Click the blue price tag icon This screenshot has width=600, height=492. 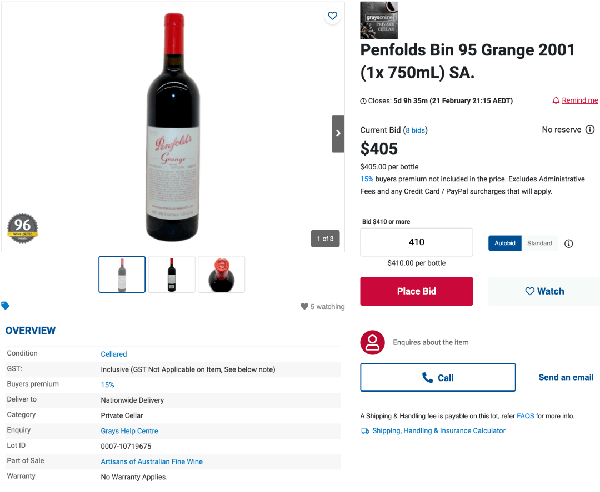pos(6,306)
